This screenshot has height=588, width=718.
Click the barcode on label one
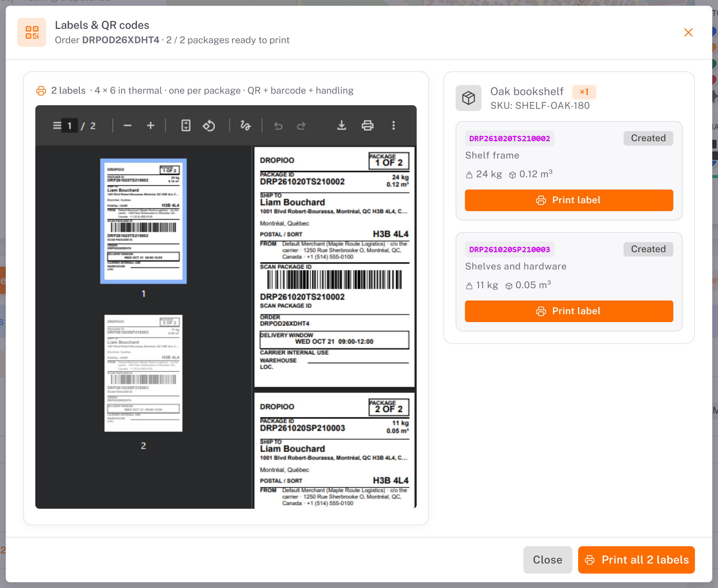[334, 280]
